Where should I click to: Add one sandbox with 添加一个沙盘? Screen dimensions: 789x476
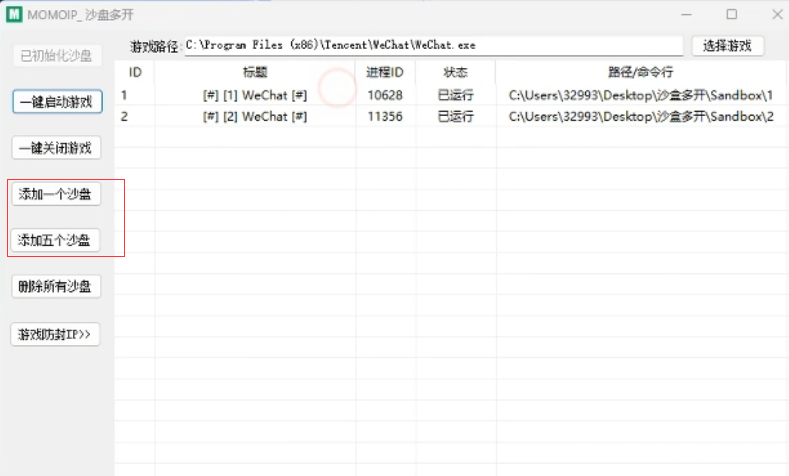point(56,194)
